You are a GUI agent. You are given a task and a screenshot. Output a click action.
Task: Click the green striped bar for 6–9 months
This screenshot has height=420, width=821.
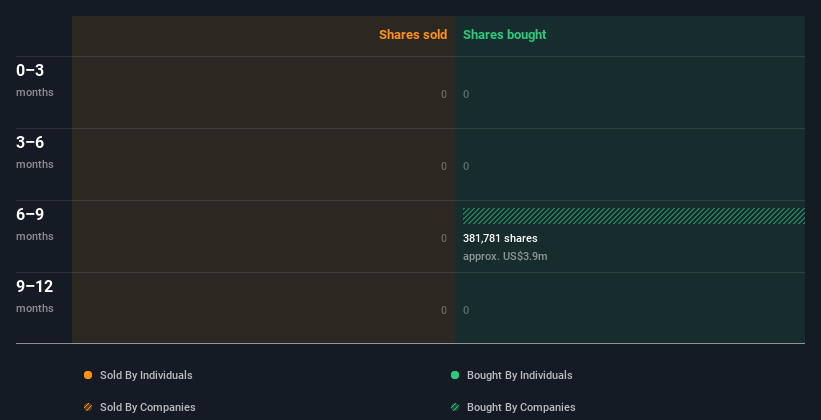633,216
